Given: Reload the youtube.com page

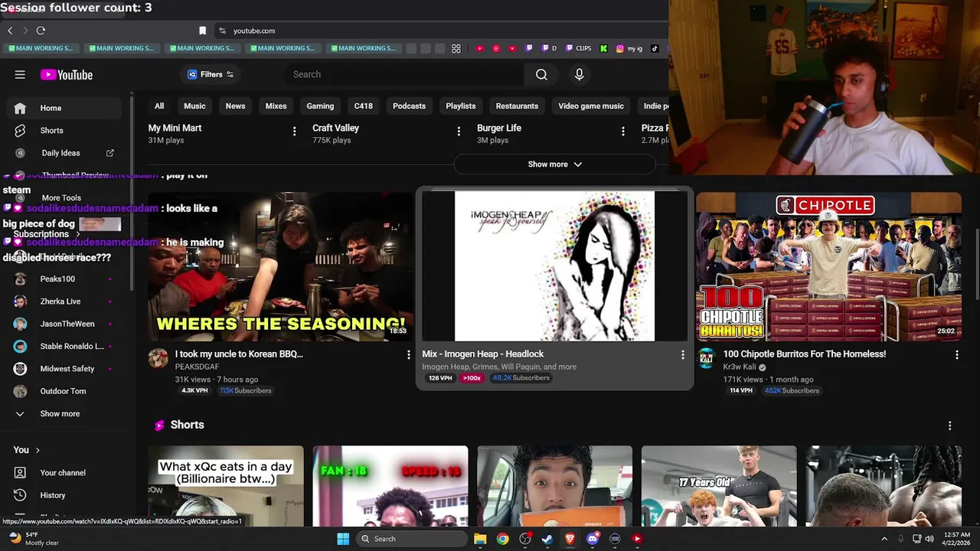Looking at the screenshot, I should click(x=41, y=31).
